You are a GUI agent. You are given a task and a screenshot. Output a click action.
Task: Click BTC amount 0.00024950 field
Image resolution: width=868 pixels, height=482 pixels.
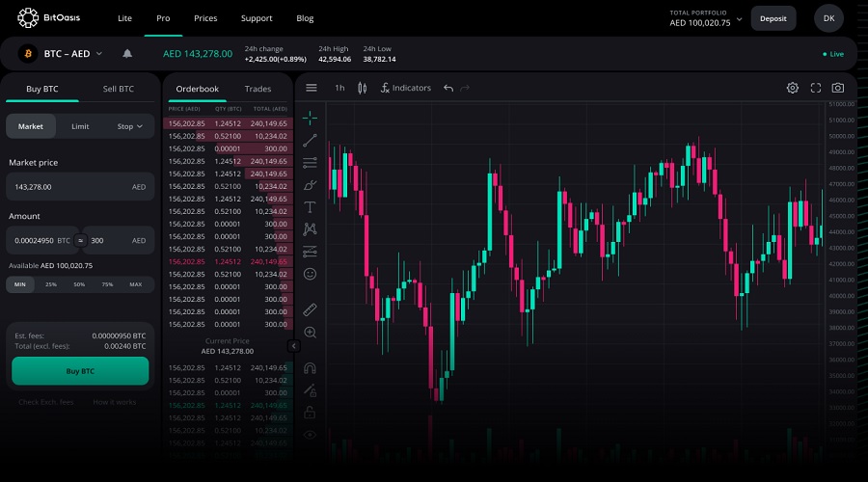pos(43,241)
